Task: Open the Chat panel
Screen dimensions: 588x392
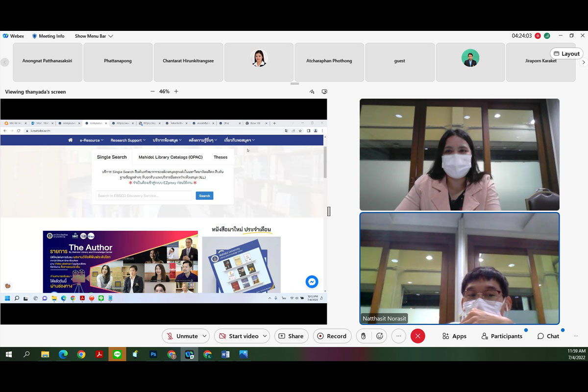Action: (548, 336)
